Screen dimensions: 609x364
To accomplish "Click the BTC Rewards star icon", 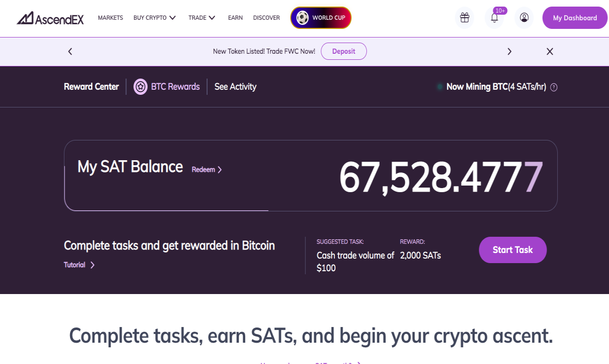I will click(x=141, y=87).
